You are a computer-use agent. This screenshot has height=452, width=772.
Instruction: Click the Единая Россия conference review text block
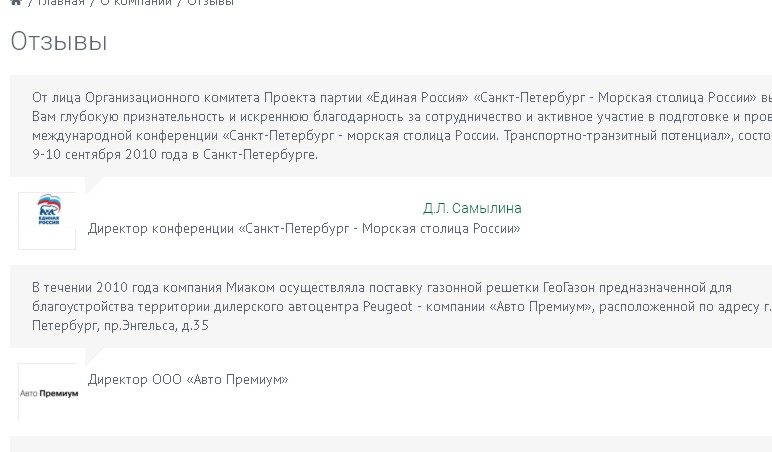pos(391,126)
